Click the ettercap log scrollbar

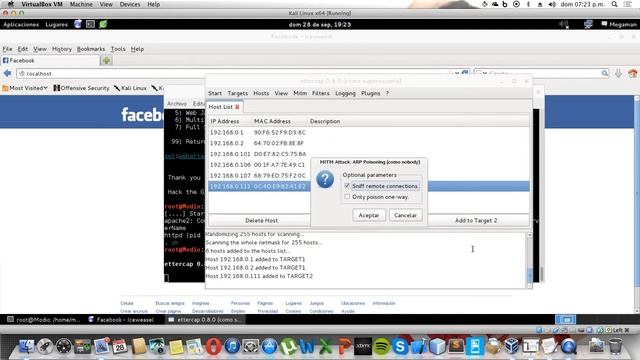529,260
